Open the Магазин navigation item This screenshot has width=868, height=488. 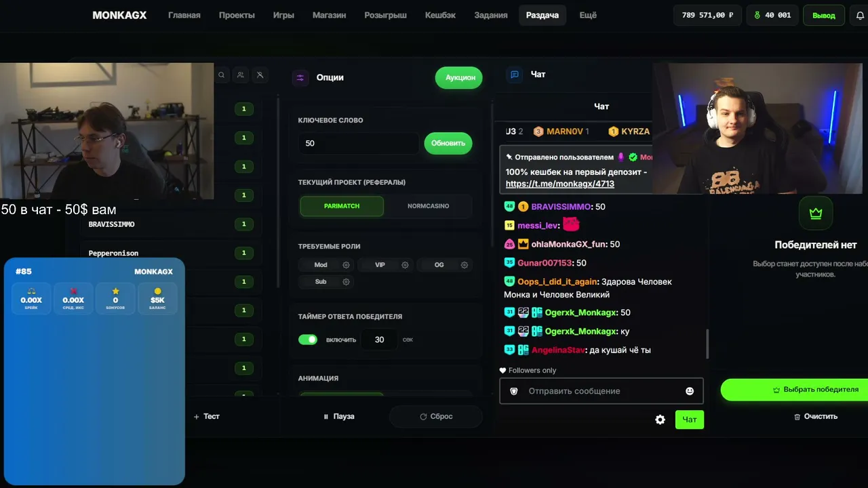329,15
